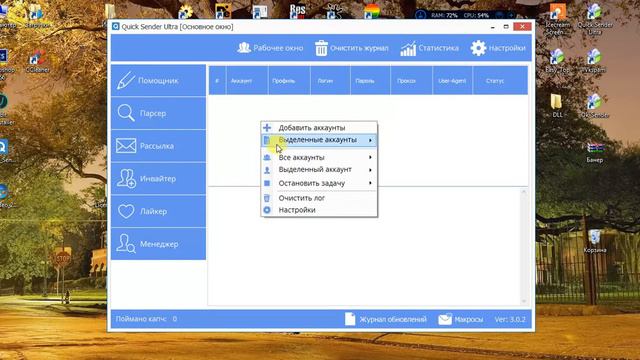
Task: Click the Ver: 3.0.2 label
Action: 510,319
